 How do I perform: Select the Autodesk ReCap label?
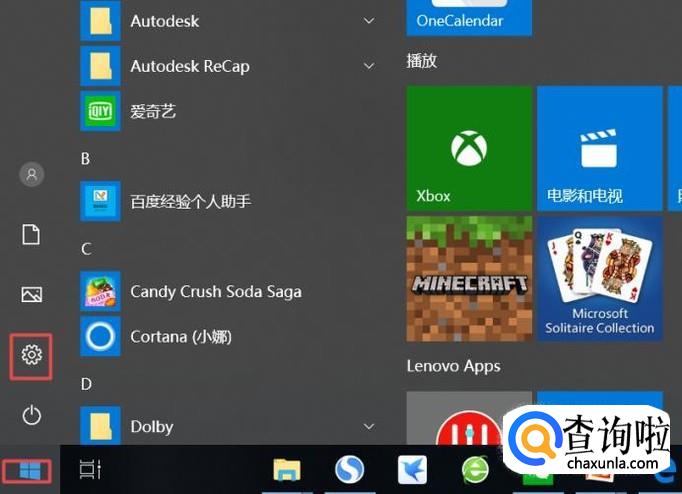pyautogui.click(x=190, y=66)
